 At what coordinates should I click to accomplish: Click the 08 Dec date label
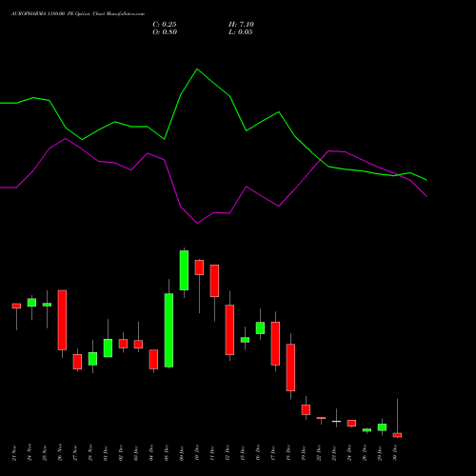point(167,453)
